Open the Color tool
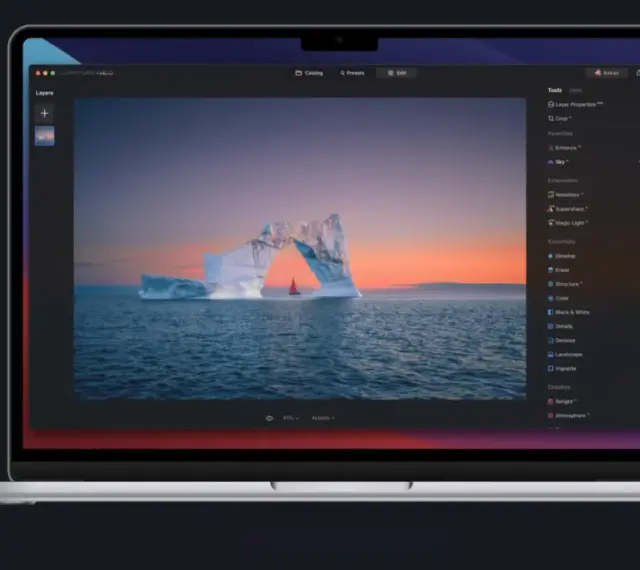The image size is (640, 570). point(558,298)
